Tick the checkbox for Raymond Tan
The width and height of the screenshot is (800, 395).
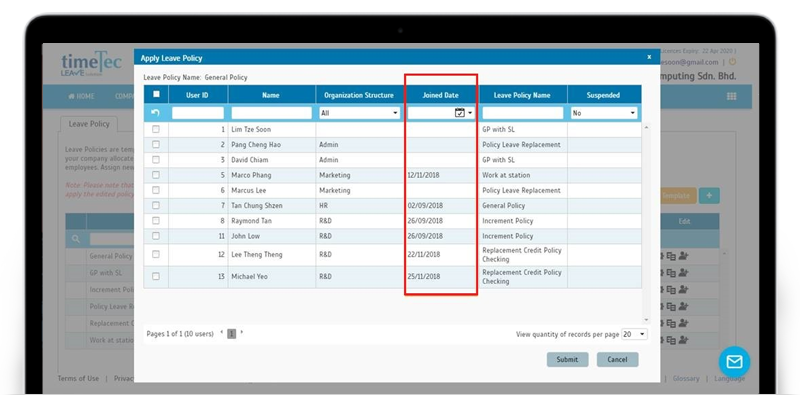click(x=156, y=221)
